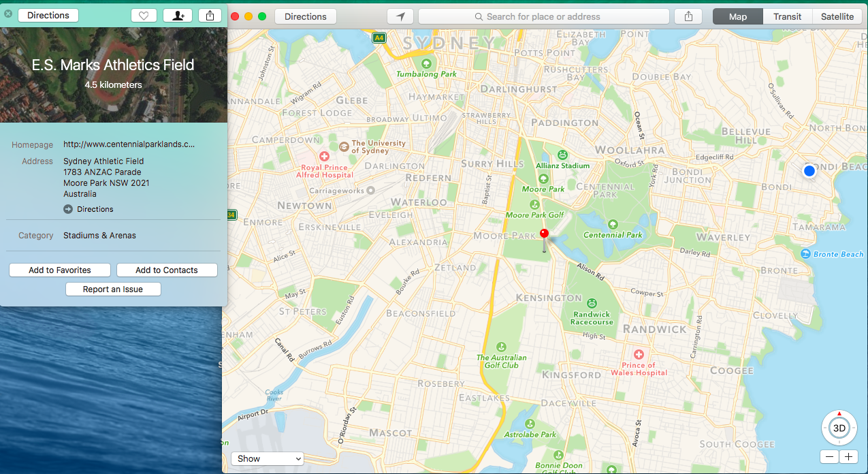Click Stadiums & Arenas category text
Screen dimensions: 868x474
tap(99, 236)
